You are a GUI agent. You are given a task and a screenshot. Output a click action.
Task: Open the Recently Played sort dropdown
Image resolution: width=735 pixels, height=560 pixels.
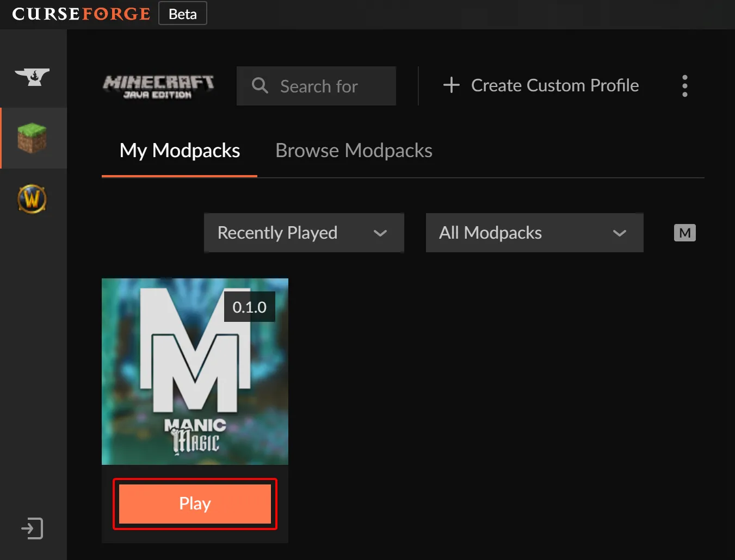coord(304,233)
